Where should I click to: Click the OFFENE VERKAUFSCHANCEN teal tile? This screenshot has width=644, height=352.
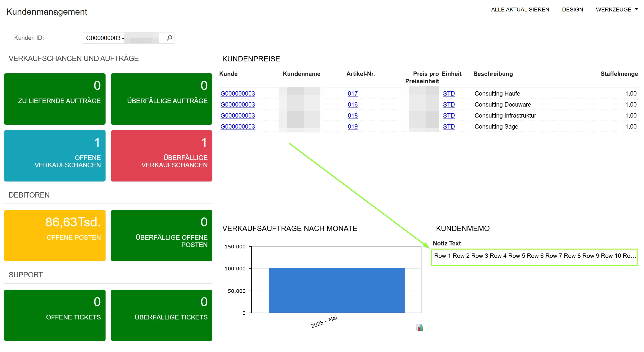coord(55,156)
